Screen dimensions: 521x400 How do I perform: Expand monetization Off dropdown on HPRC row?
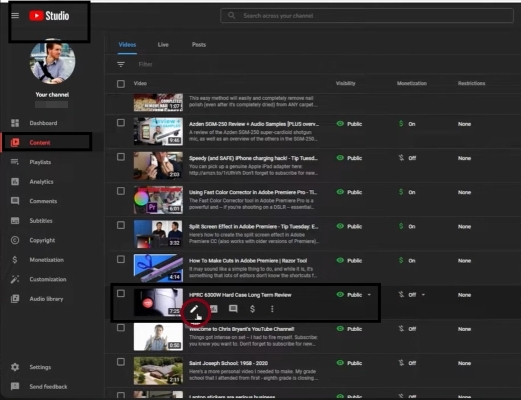[423, 295]
